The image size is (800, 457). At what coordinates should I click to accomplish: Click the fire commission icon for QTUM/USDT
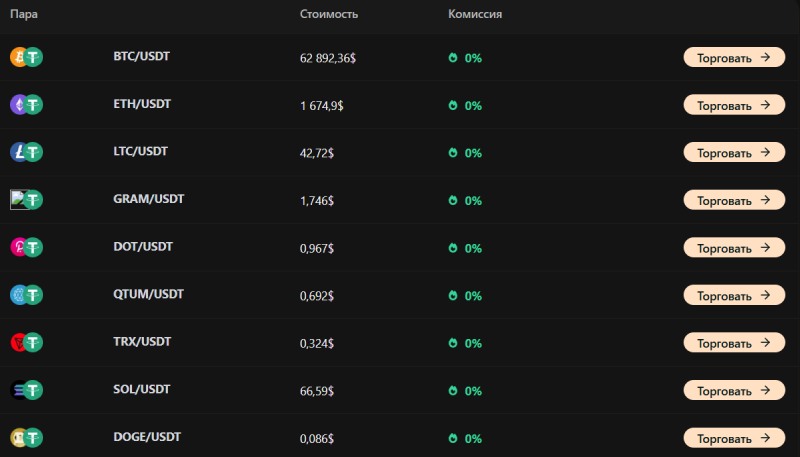453,295
